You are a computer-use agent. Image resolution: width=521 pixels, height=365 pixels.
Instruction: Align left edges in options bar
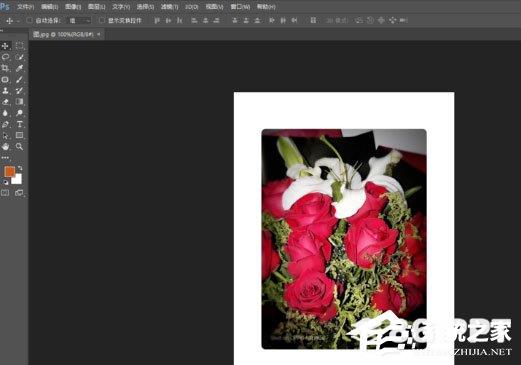pyautogui.click(x=194, y=21)
